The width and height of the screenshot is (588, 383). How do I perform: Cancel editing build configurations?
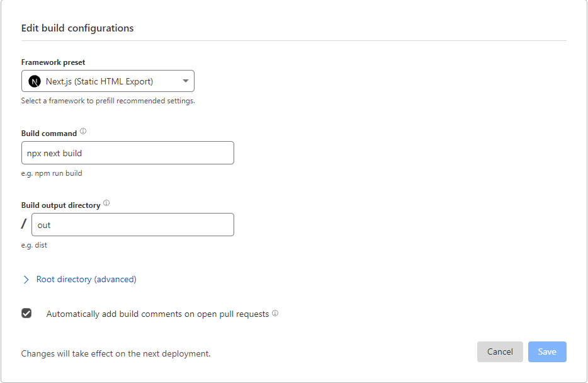[x=500, y=352]
